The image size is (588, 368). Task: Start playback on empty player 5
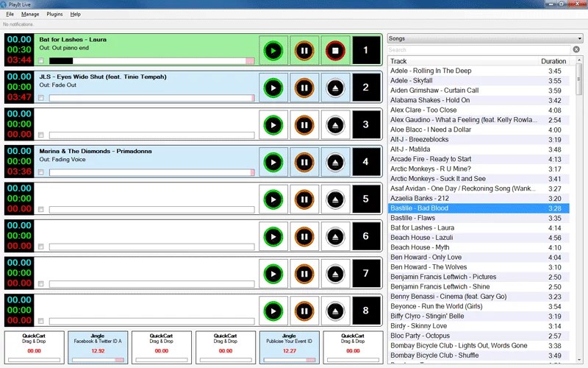coord(273,199)
